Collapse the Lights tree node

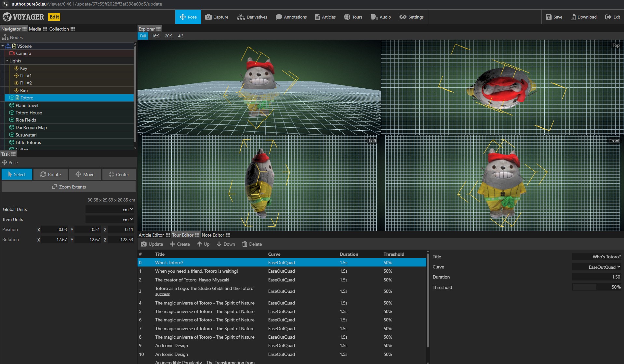7,61
